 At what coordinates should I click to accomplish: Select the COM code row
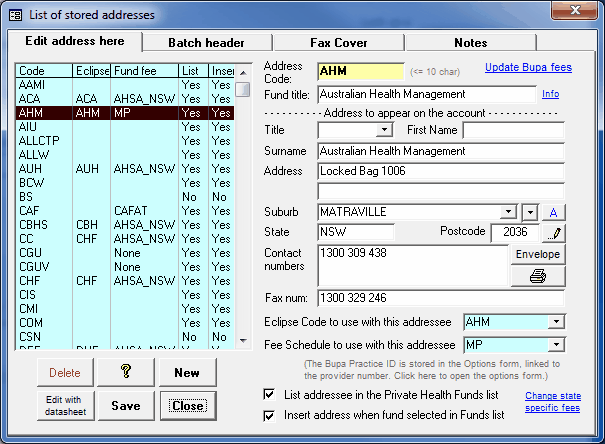tap(125, 322)
